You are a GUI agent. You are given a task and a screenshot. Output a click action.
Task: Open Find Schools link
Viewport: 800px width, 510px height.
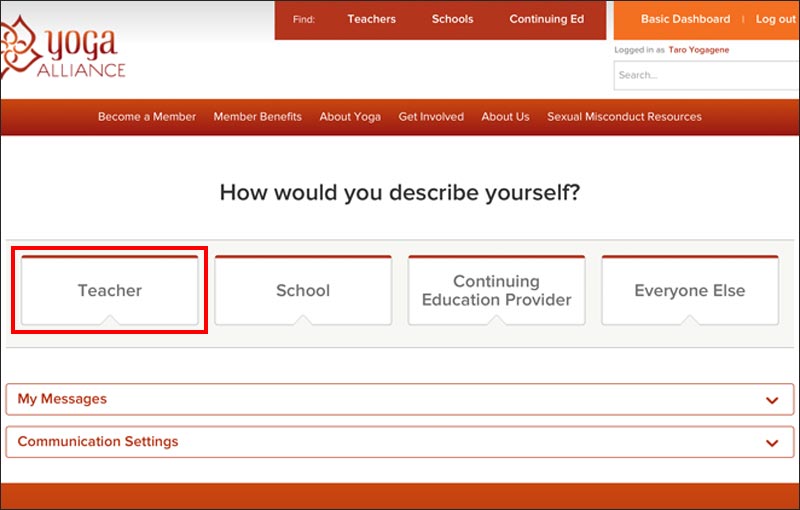point(452,19)
